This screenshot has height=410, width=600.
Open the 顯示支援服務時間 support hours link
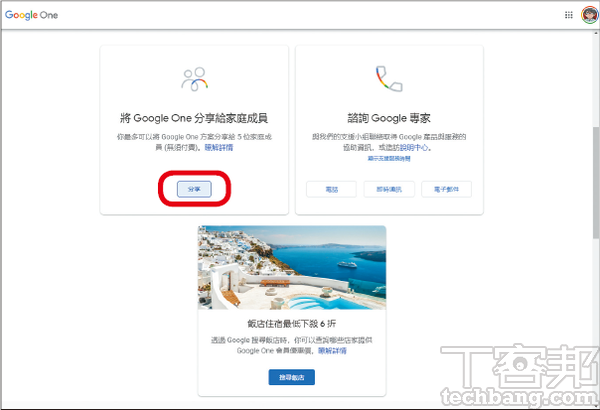[389, 158]
